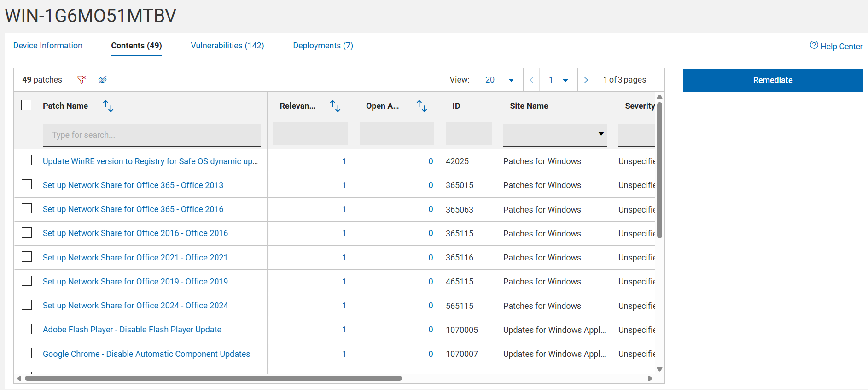Switch to the Vulnerabilities (142) tab
Viewport: 868px width, 390px height.
point(227,46)
